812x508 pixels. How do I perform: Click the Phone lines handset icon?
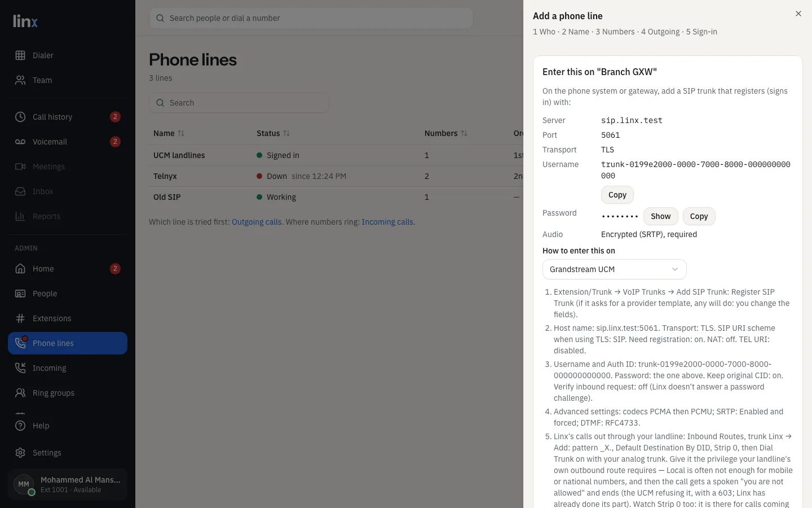coord(20,343)
